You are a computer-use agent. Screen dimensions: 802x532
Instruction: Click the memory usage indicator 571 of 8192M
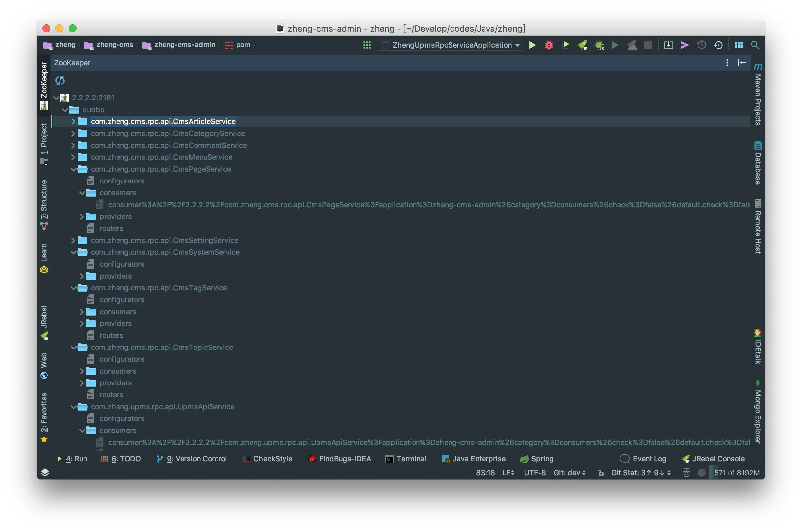coord(736,473)
